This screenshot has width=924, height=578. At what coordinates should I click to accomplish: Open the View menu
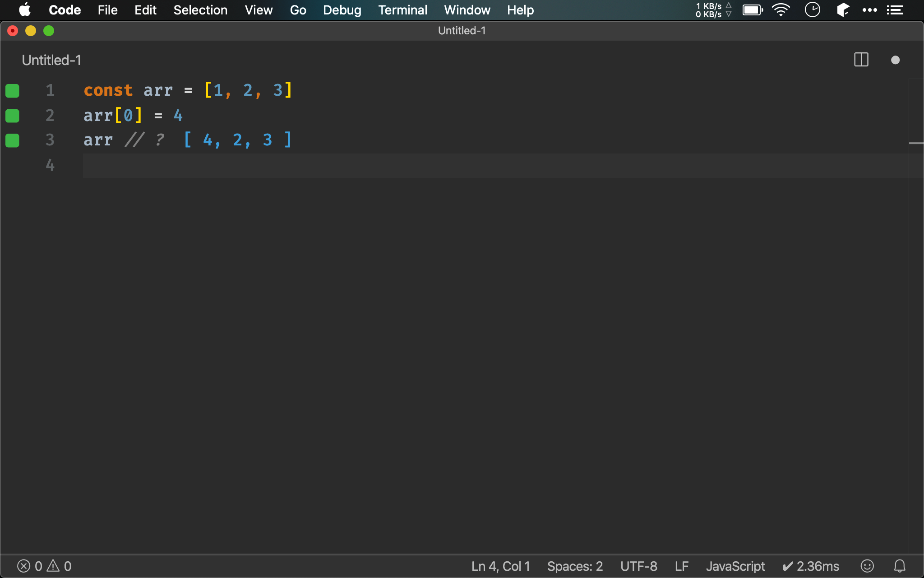pyautogui.click(x=259, y=10)
